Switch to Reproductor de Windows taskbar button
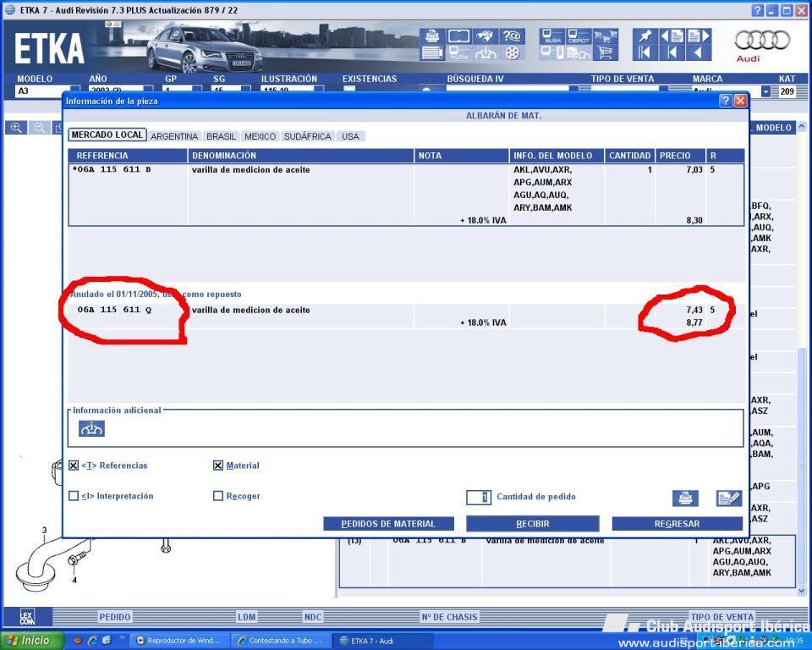The height and width of the screenshot is (650, 812). pyautogui.click(x=179, y=641)
